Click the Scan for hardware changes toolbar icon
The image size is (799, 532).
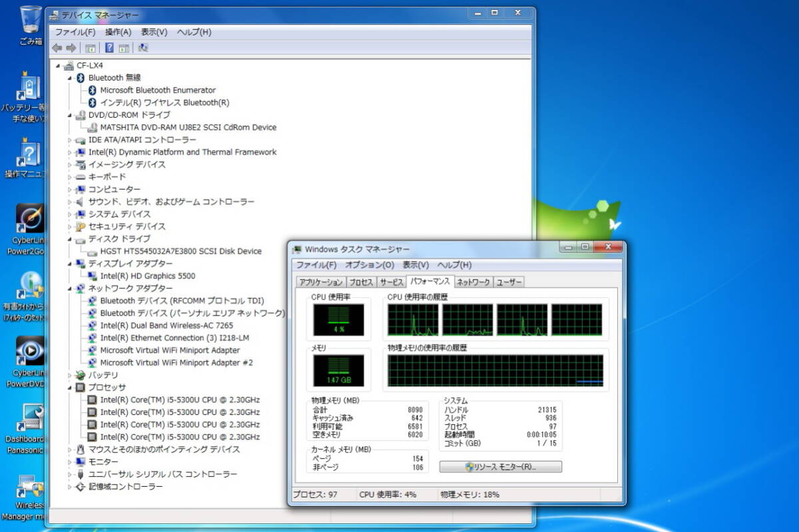(143, 48)
